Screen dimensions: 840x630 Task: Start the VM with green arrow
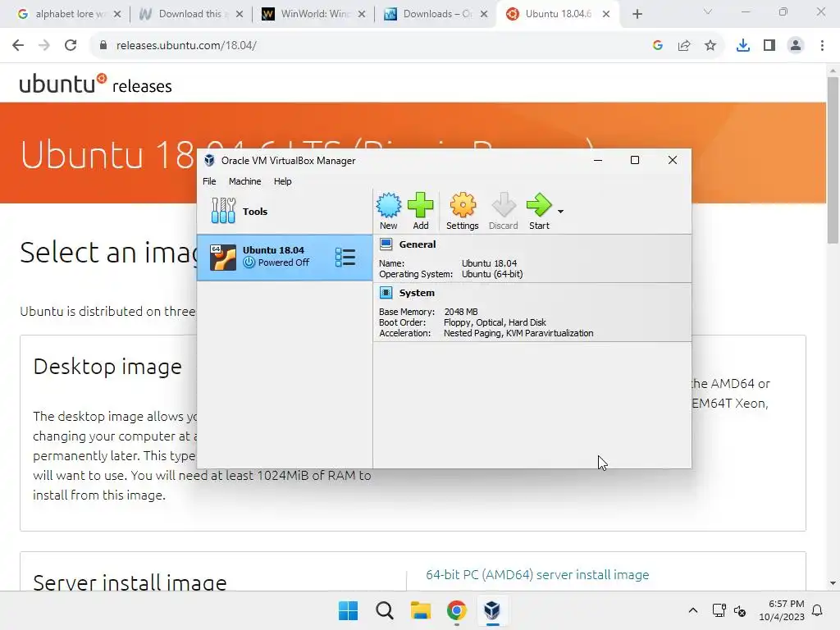click(x=539, y=211)
